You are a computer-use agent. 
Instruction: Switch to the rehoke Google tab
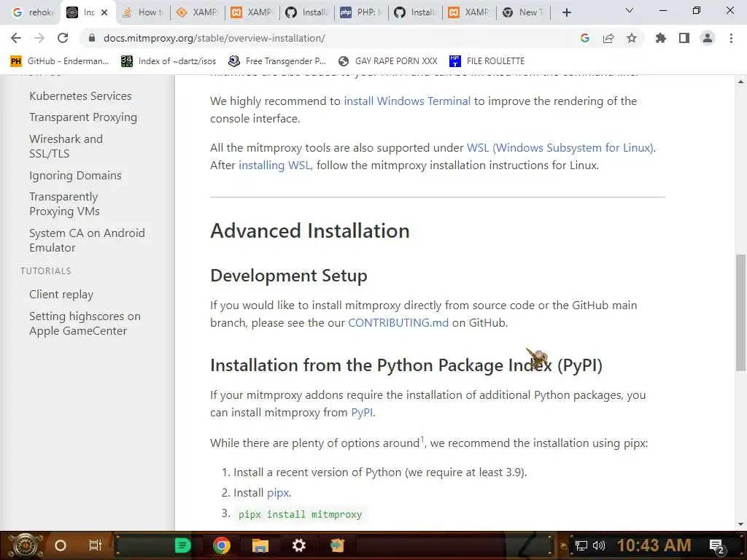(32, 12)
